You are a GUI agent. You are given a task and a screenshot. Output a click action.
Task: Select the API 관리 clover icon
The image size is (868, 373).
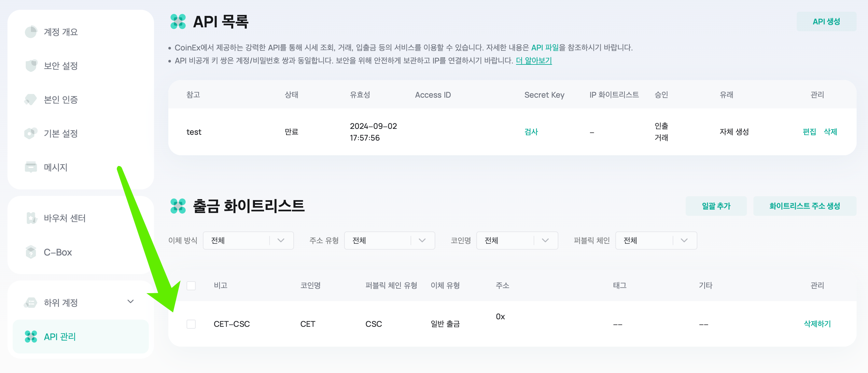(31, 336)
